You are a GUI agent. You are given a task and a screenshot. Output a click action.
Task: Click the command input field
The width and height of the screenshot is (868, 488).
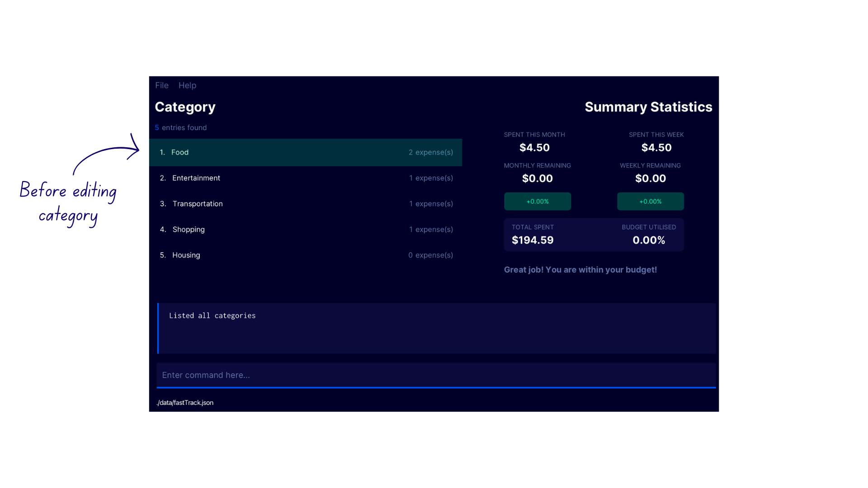click(x=436, y=375)
